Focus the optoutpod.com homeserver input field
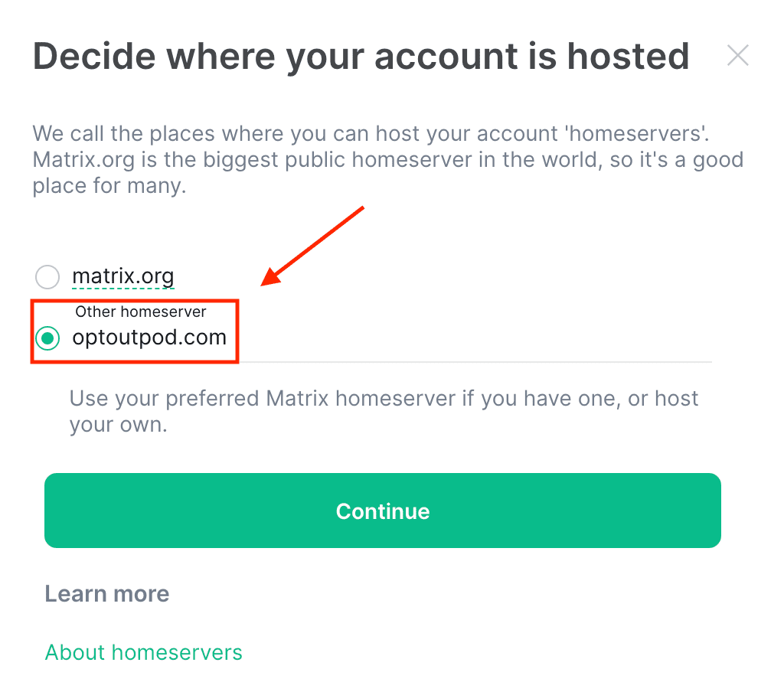This screenshot has width=784, height=695. tap(391, 338)
